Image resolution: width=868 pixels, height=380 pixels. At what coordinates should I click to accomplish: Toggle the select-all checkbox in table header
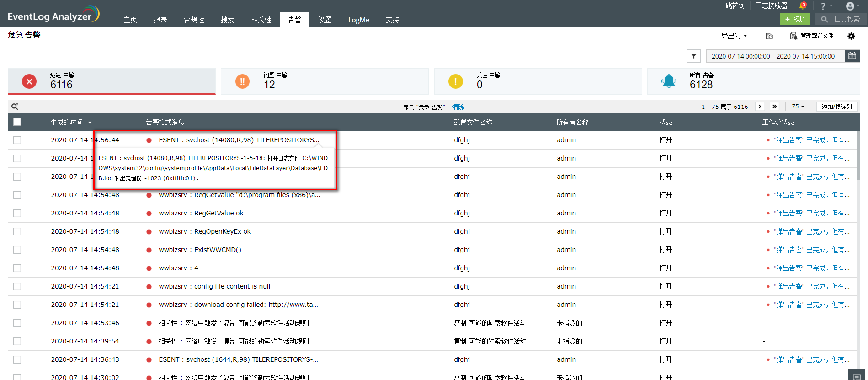[x=17, y=122]
